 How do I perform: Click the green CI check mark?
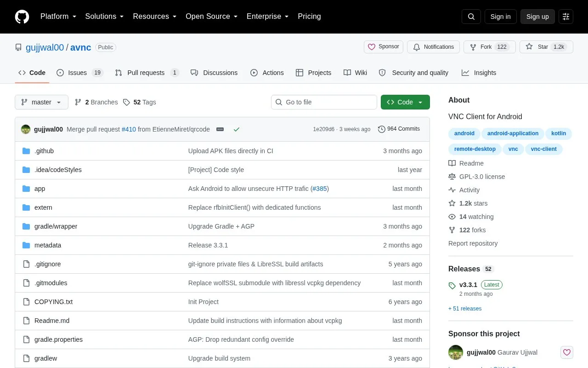tap(237, 129)
